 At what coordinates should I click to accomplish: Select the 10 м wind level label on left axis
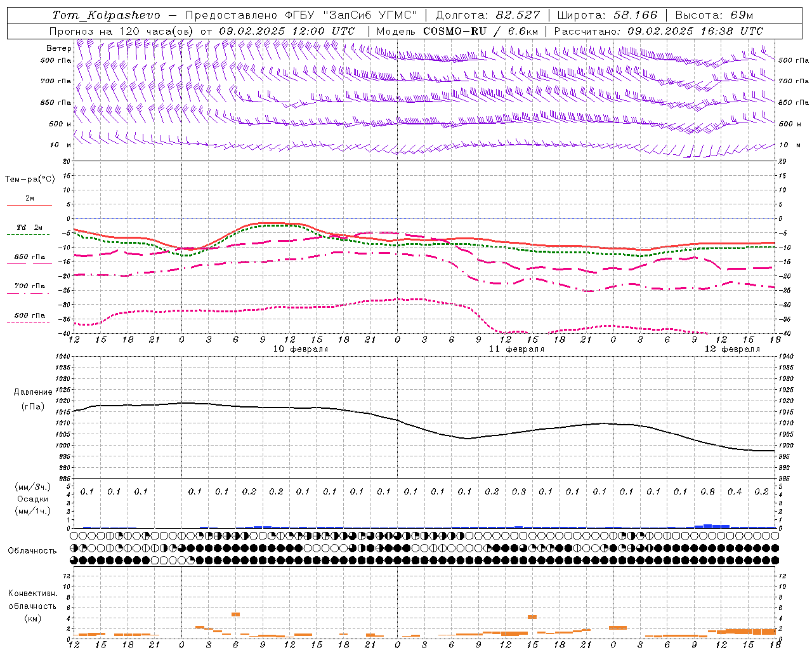tap(60, 145)
